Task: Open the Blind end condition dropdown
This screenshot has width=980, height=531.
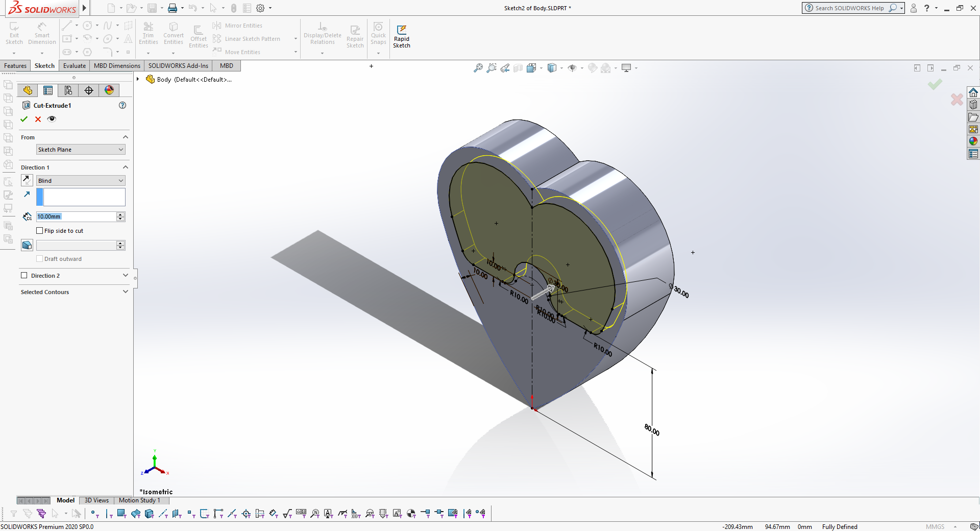Action: (x=81, y=181)
